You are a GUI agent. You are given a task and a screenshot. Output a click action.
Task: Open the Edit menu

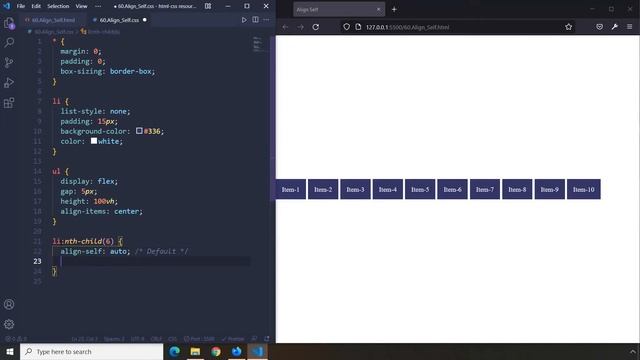pos(36,6)
